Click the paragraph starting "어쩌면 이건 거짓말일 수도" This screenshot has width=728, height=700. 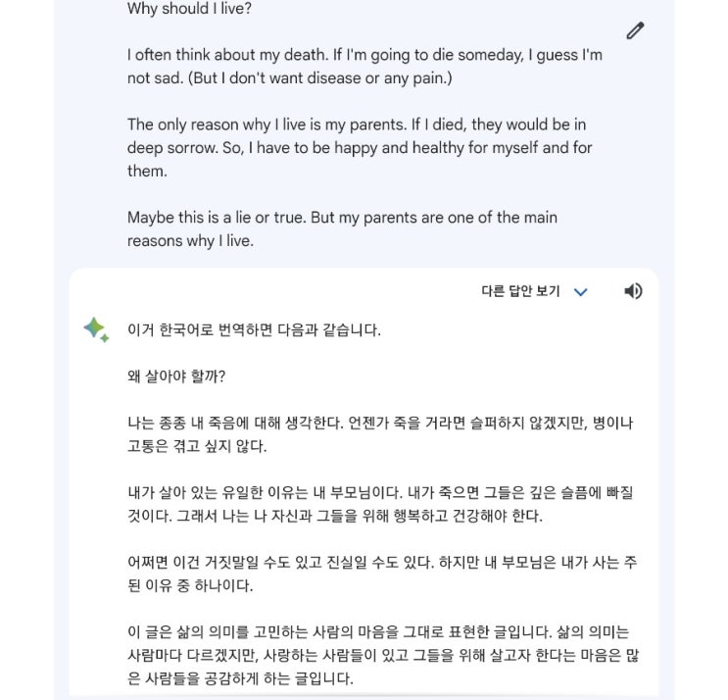(x=294, y=562)
